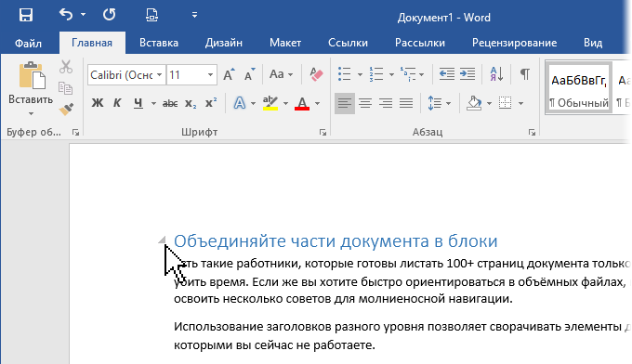Apply borders with the borders icon
The height and width of the screenshot is (364, 632).
(x=505, y=103)
